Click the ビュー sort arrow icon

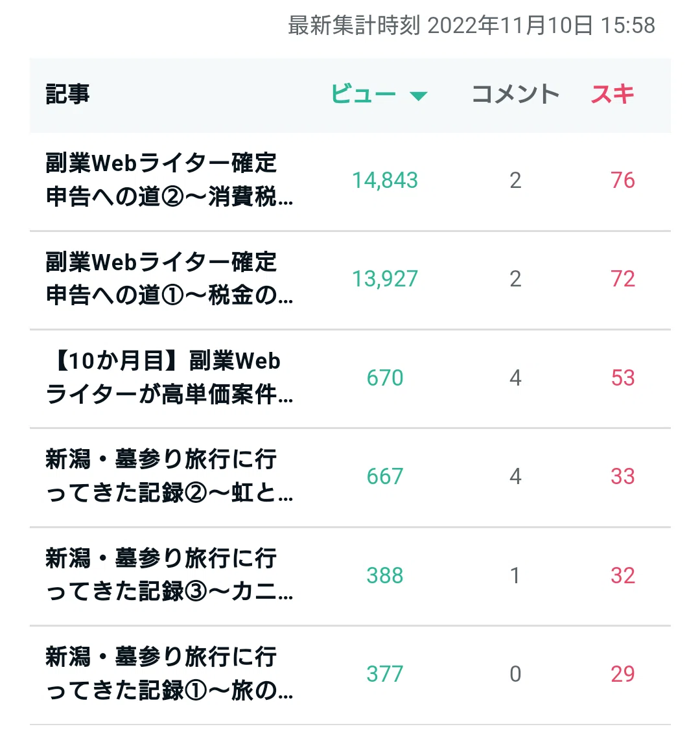pyautogui.click(x=418, y=96)
